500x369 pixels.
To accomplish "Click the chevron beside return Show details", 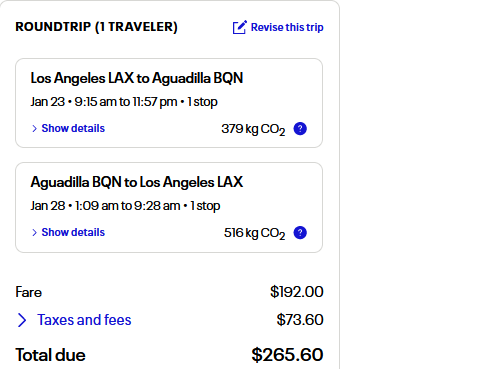I will [x=34, y=233].
